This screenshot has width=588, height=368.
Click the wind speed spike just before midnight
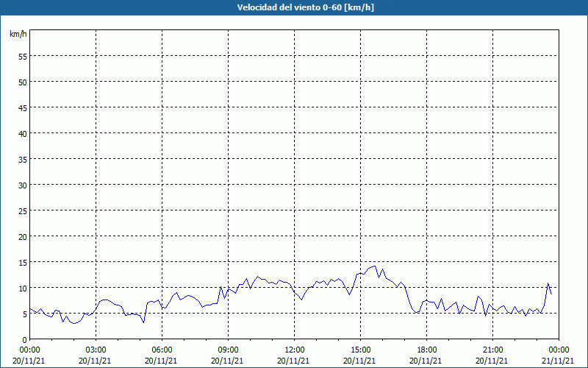click(x=548, y=283)
